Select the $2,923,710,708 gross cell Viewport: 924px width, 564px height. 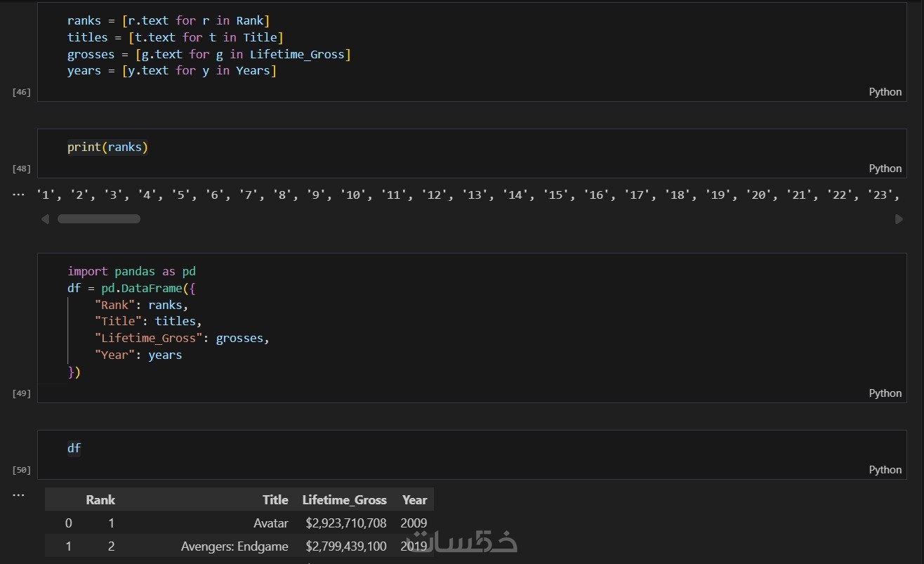coord(346,523)
